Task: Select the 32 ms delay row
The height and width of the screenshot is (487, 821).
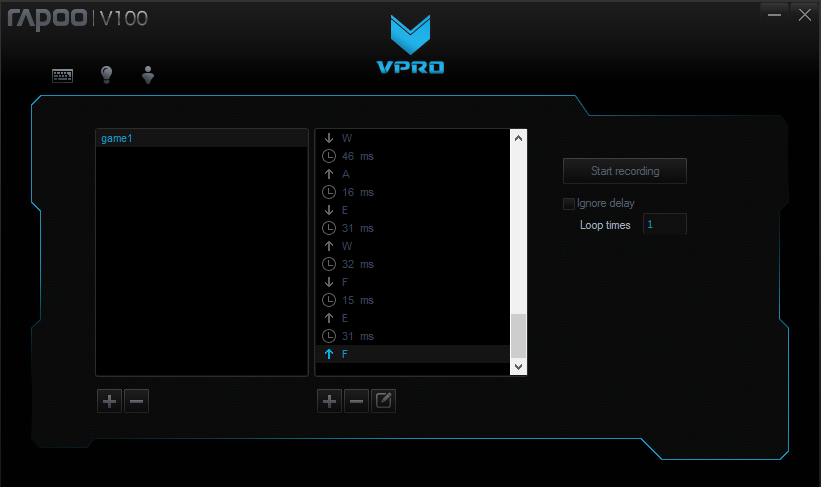Action: click(413, 264)
